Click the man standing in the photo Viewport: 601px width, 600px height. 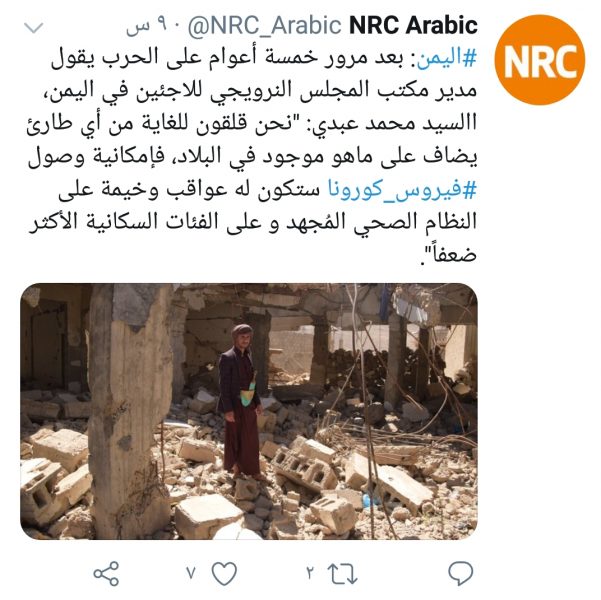coord(241,401)
